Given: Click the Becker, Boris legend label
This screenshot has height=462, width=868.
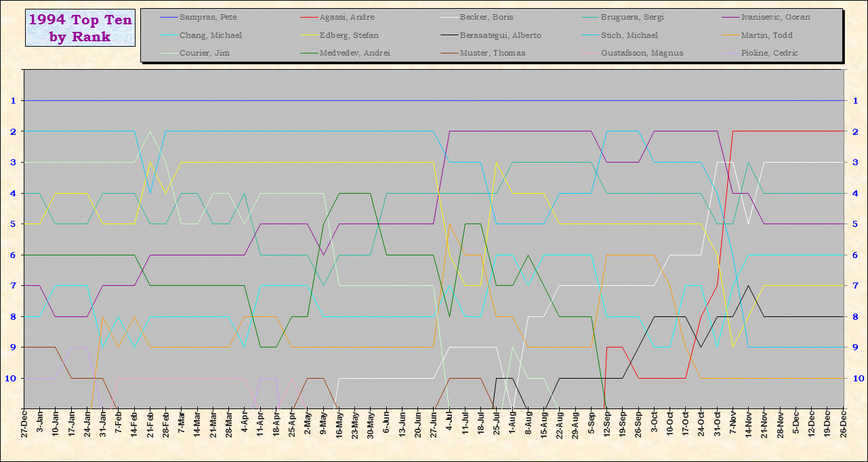Looking at the screenshot, I should 487,18.
